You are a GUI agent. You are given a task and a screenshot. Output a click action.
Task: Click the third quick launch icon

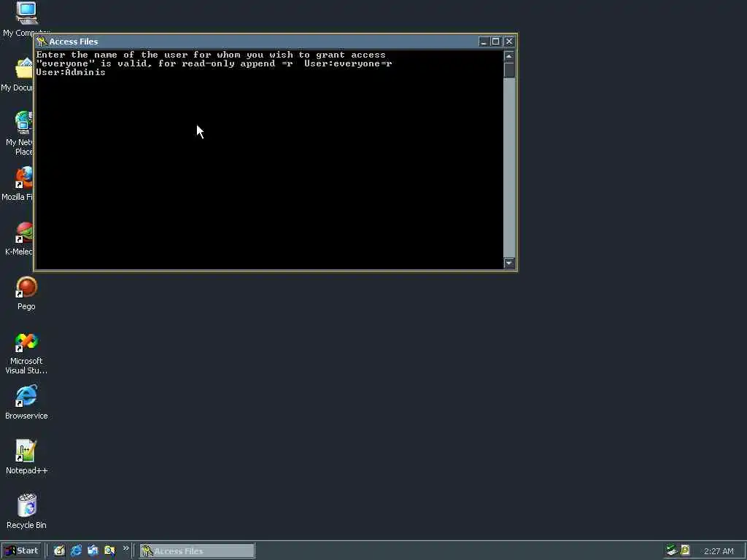(x=93, y=551)
